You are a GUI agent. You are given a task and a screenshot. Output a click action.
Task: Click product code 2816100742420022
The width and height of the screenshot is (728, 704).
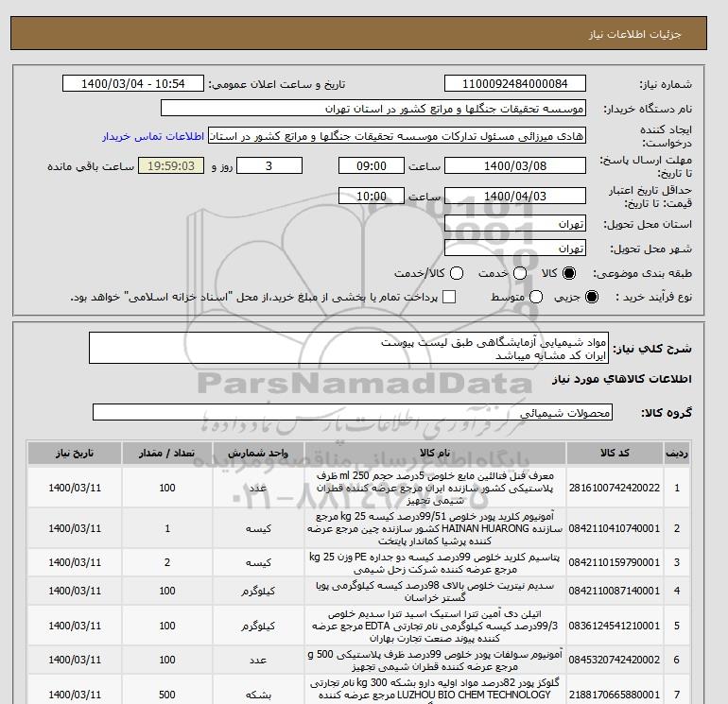coord(615,488)
